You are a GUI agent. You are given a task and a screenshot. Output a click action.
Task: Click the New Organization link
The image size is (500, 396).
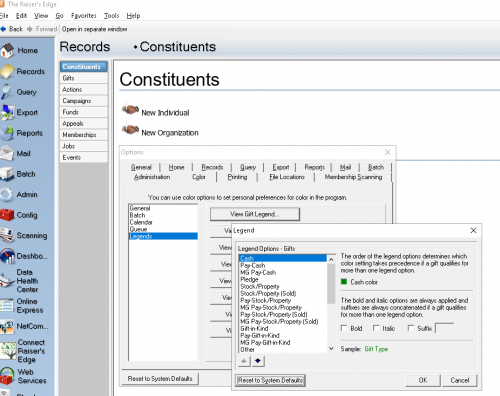click(170, 133)
